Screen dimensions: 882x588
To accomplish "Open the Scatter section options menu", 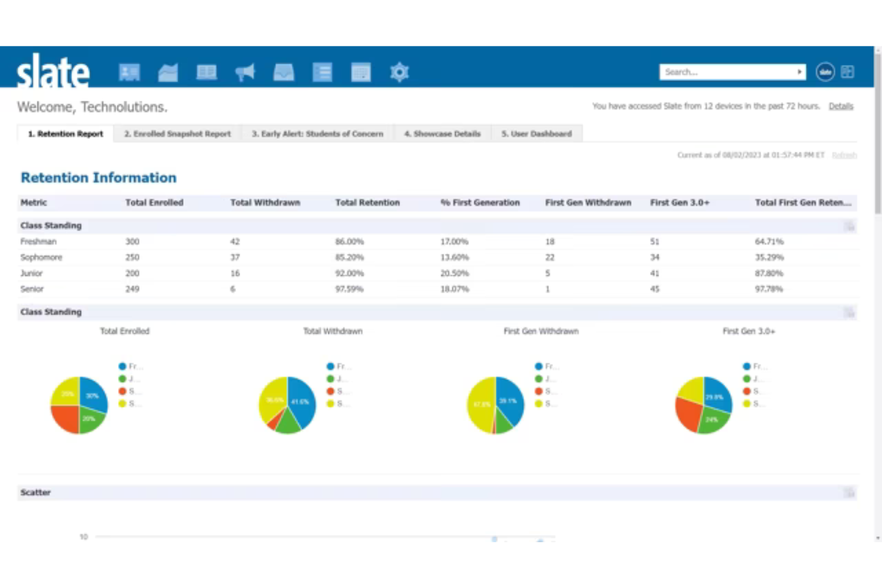I will 848,493.
